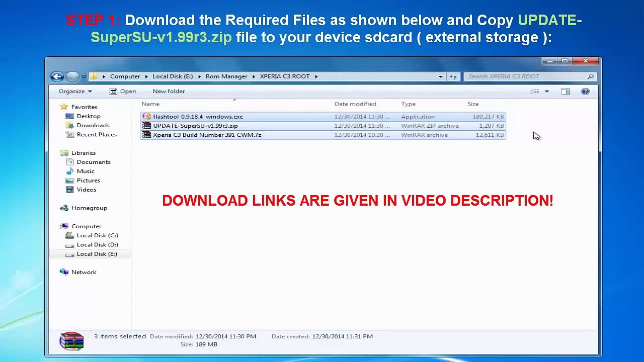
Task: Open the Organize menu
Action: tap(75, 91)
